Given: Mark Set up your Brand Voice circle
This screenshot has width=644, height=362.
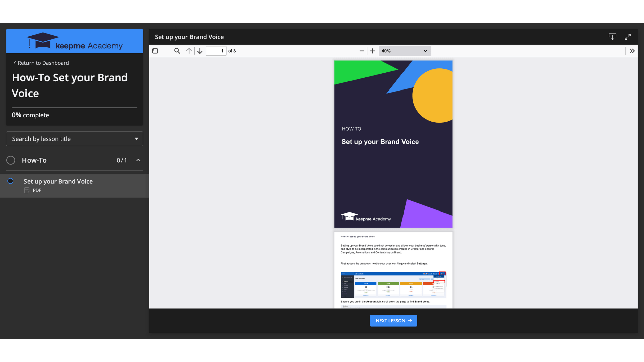Looking at the screenshot, I should 10,181.
